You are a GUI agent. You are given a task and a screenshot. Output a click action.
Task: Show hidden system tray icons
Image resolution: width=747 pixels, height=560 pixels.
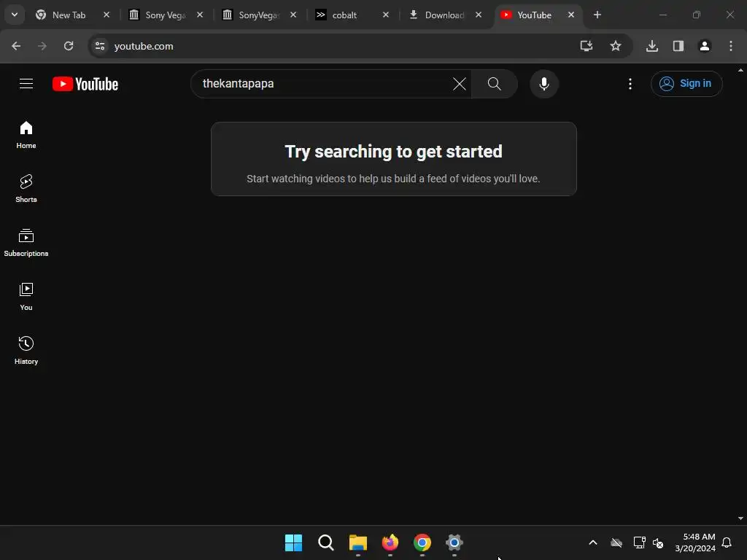coord(593,542)
